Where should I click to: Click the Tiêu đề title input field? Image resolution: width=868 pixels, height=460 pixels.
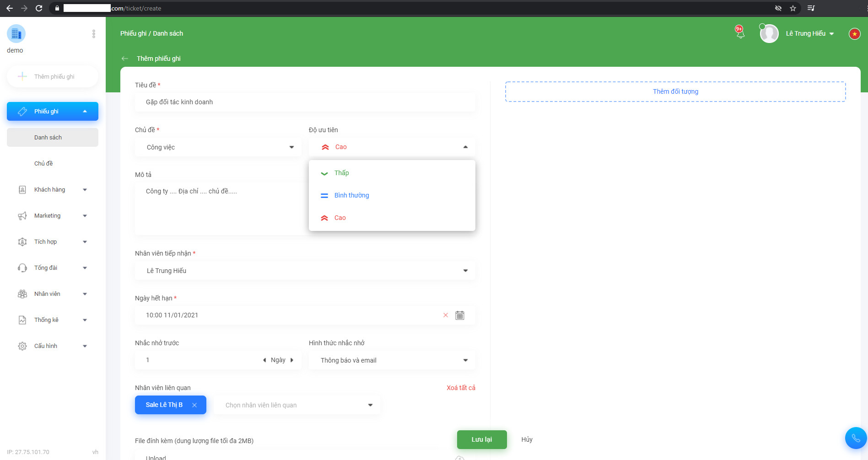pyautogui.click(x=305, y=102)
